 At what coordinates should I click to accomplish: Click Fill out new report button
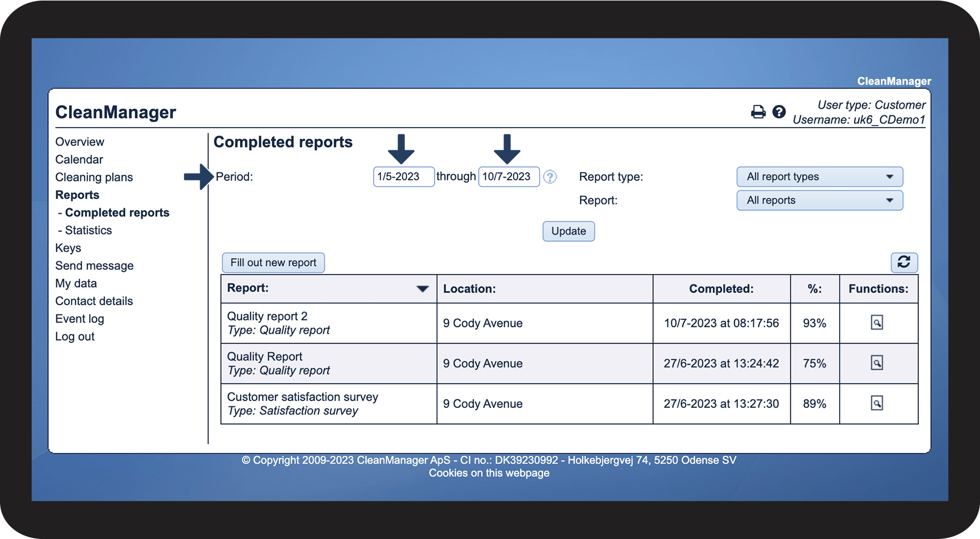click(273, 263)
